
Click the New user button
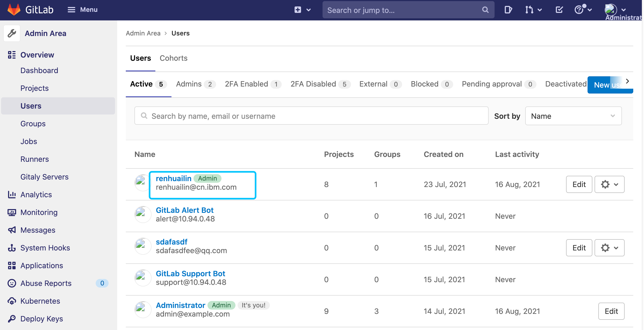(x=610, y=85)
